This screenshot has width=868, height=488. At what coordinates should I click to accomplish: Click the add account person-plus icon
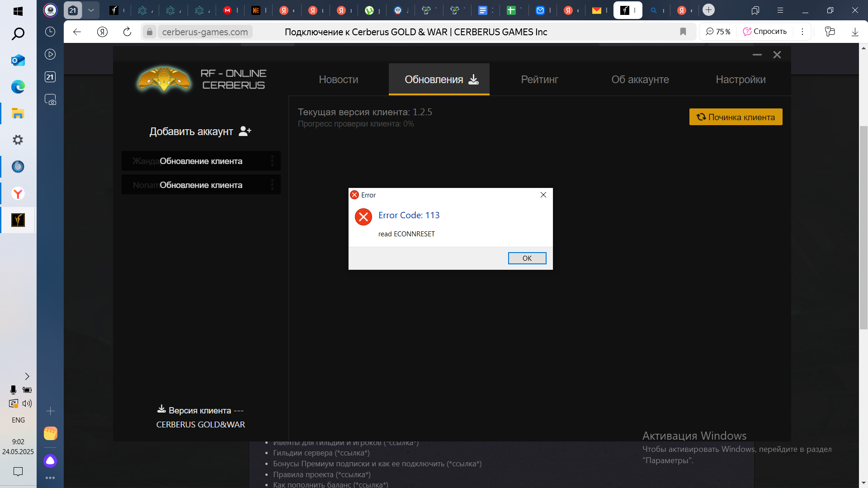pos(245,131)
